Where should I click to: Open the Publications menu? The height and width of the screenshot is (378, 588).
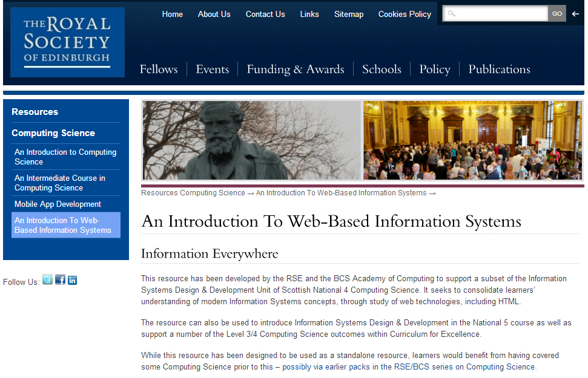(499, 70)
